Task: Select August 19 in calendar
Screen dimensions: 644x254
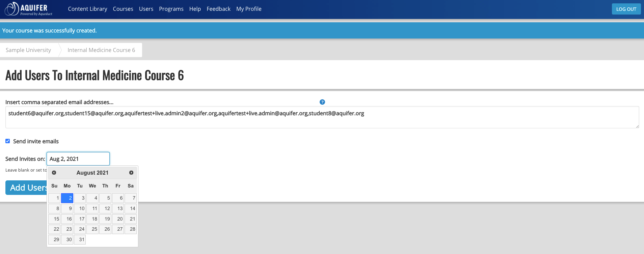Action: pyautogui.click(x=105, y=219)
